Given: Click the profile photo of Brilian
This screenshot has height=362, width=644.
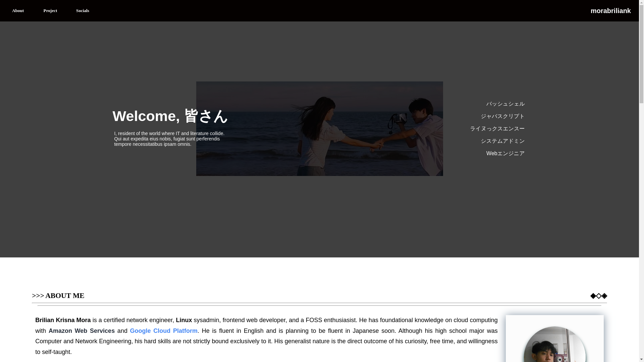Looking at the screenshot, I should tap(555, 344).
